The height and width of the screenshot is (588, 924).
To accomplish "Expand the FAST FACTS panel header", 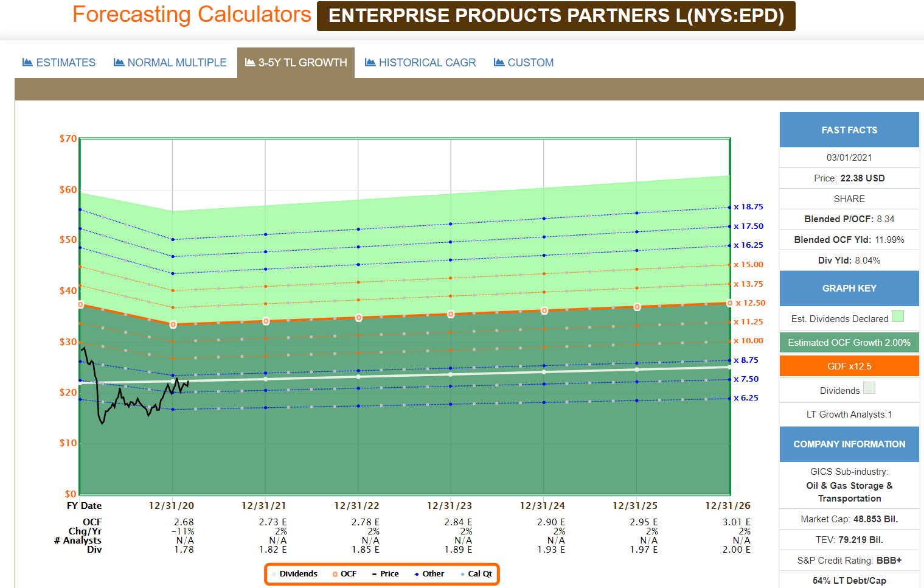I will (x=849, y=129).
